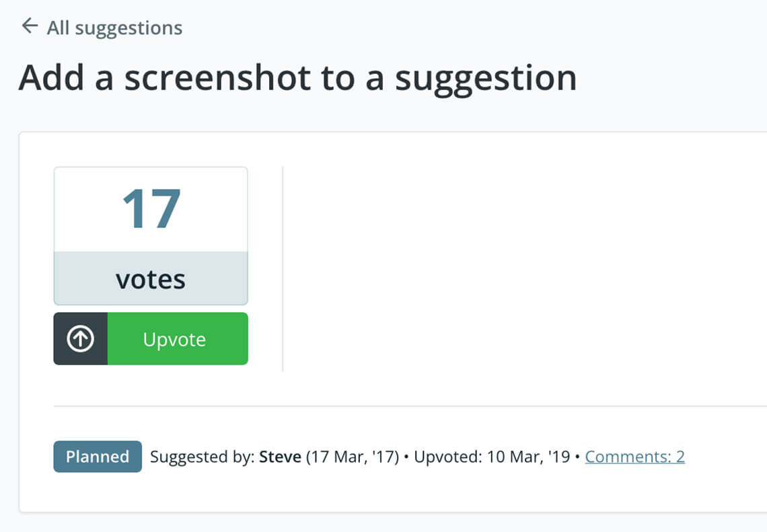The height and width of the screenshot is (532, 767).
Task: Click the suggester name Steve
Action: click(x=279, y=456)
